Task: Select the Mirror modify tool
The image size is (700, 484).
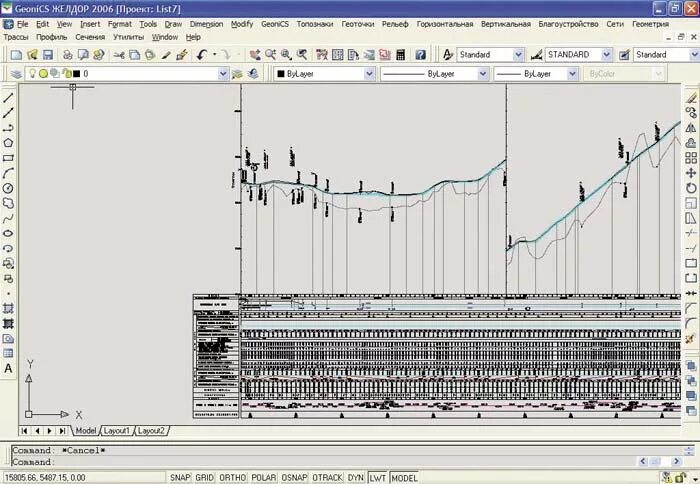Action: tap(691, 128)
